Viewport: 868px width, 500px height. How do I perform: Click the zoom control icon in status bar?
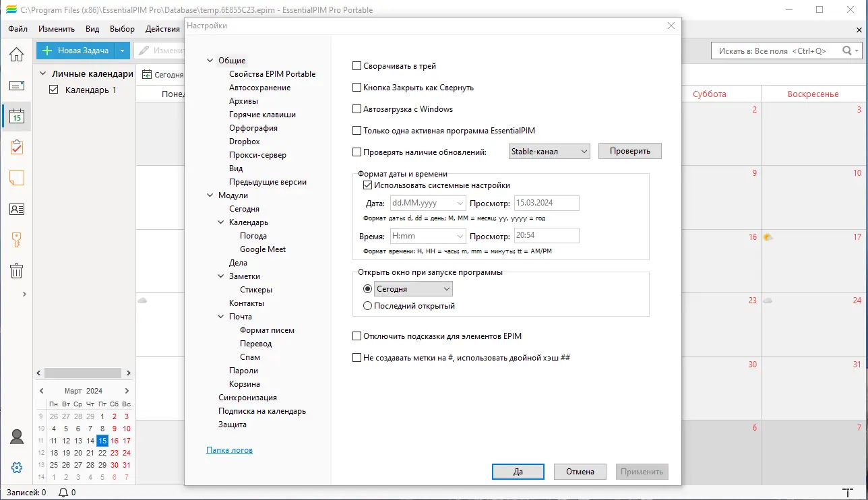point(846,493)
